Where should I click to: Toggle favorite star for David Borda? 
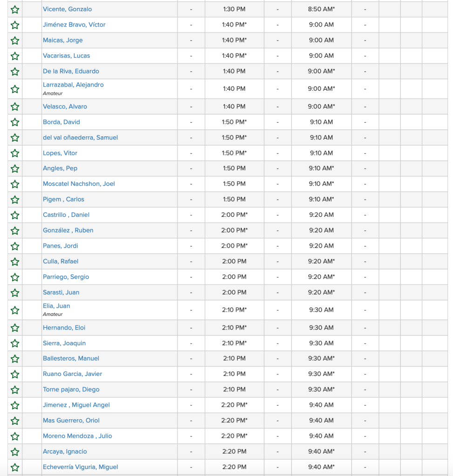point(15,122)
